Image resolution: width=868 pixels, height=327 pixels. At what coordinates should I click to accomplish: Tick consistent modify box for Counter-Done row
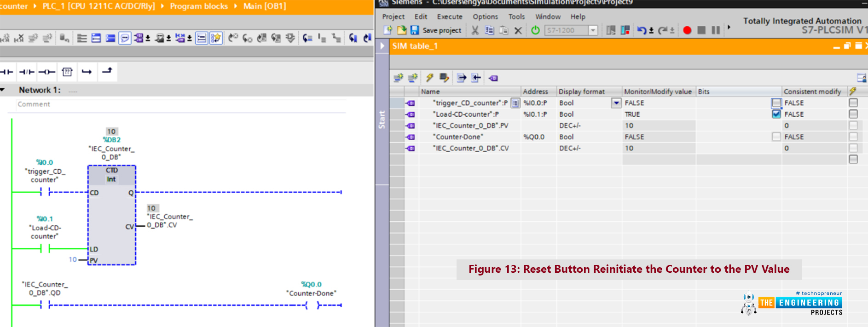point(853,137)
